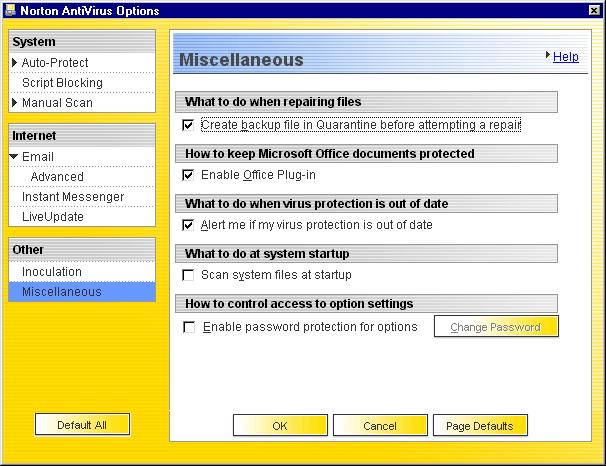Viewport: 606px width, 466px height.
Task: Uncheck Enable Office Plug-in
Action: point(188,175)
